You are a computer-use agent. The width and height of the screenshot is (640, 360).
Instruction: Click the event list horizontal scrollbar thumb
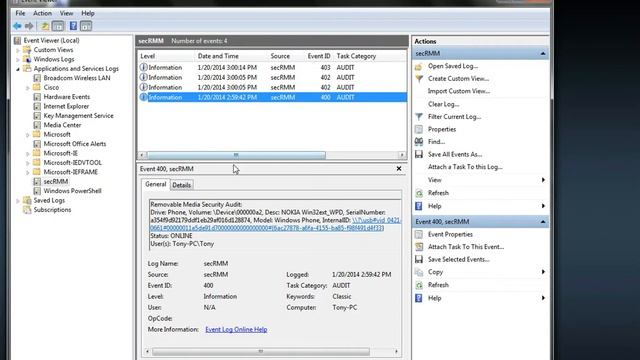(x=236, y=155)
